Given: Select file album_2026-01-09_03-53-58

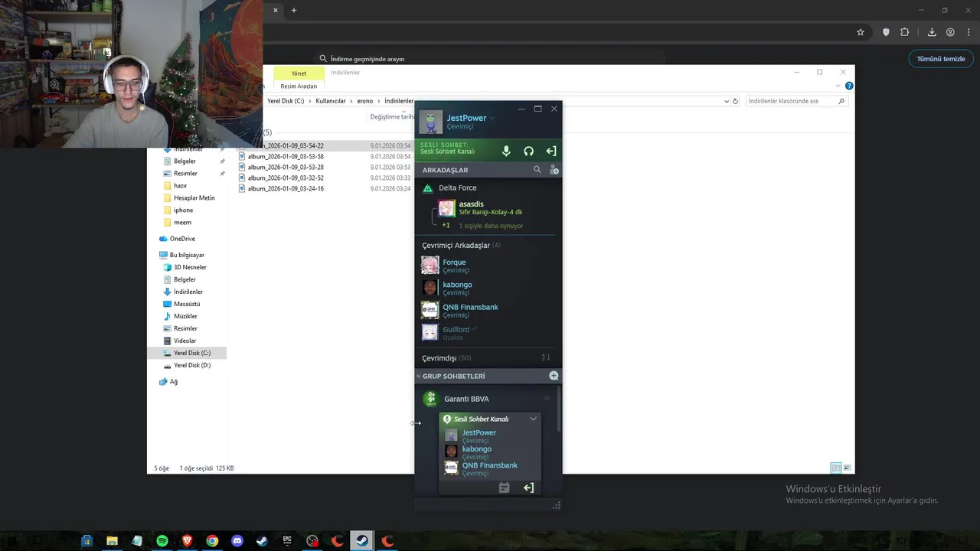Looking at the screenshot, I should (286, 156).
